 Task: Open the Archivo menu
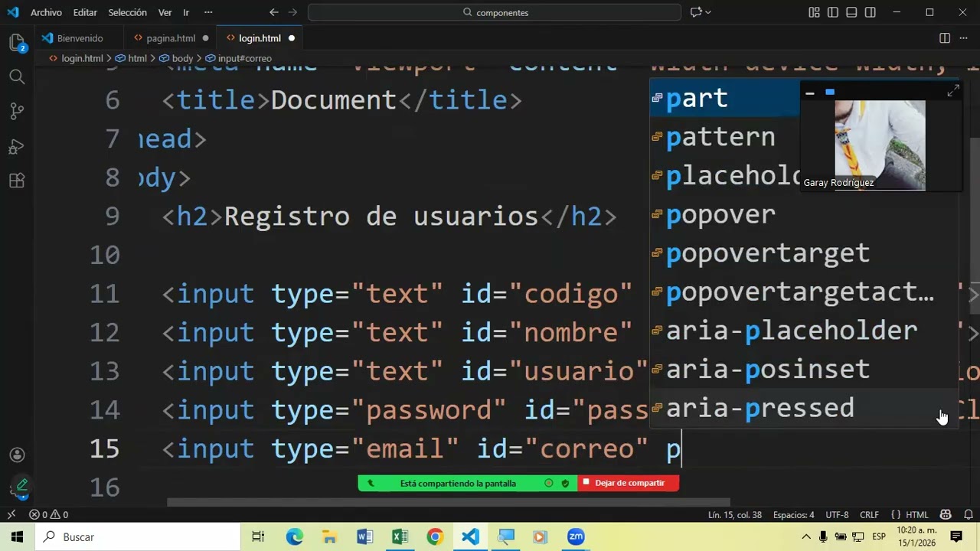tap(46, 12)
